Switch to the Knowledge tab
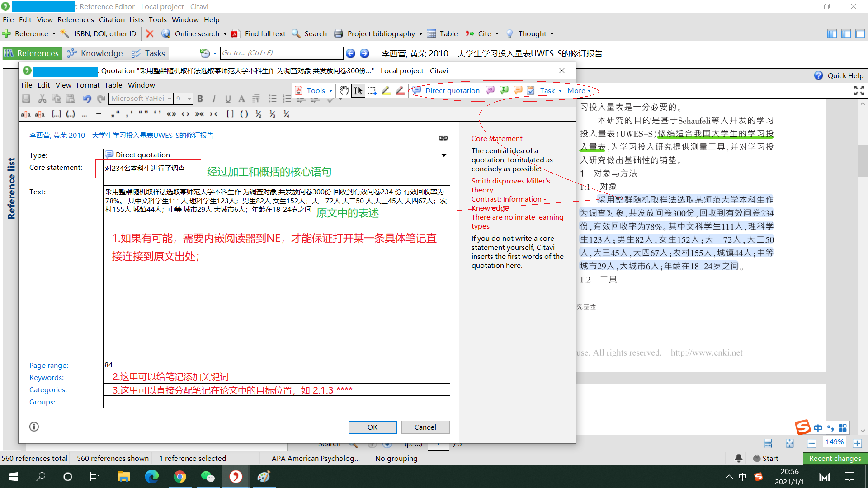Viewport: 868px width, 488px height. (95, 53)
